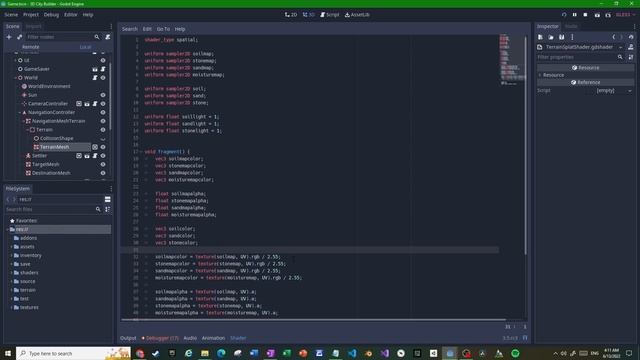Open the Project menu
The height and width of the screenshot is (360, 640).
(x=31, y=15)
